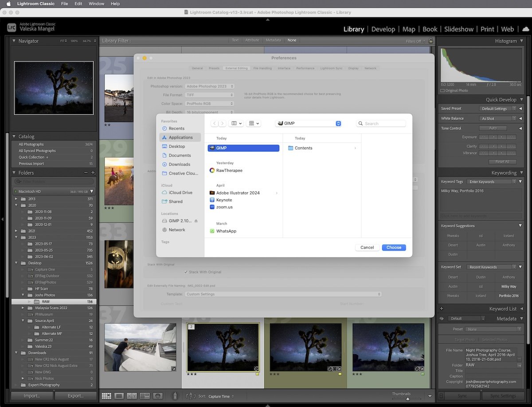The image size is (532, 407).
Task: Adjust the Thumbnails size slider
Action: tap(407, 399)
